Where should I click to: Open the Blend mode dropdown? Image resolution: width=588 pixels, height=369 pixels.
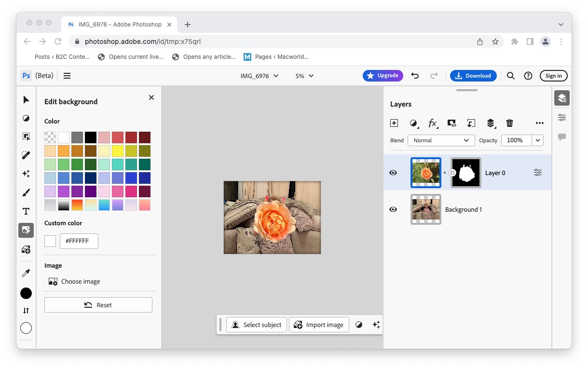440,140
